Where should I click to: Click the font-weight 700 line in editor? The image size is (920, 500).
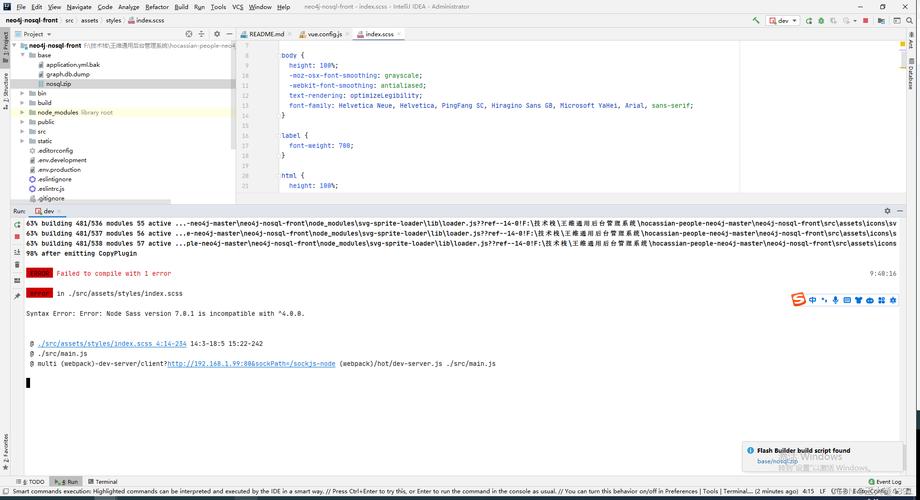tap(321, 146)
